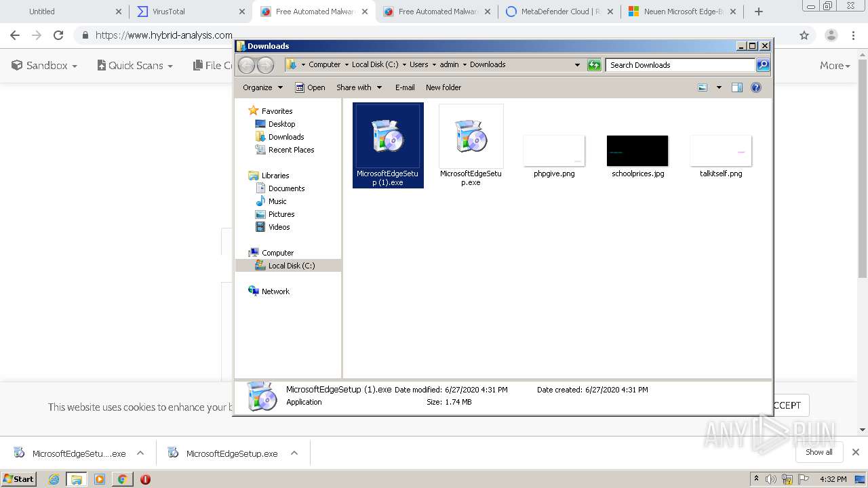The width and height of the screenshot is (868, 488).
Task: Click the search magnifier icon in Explorer
Action: coord(763,65)
